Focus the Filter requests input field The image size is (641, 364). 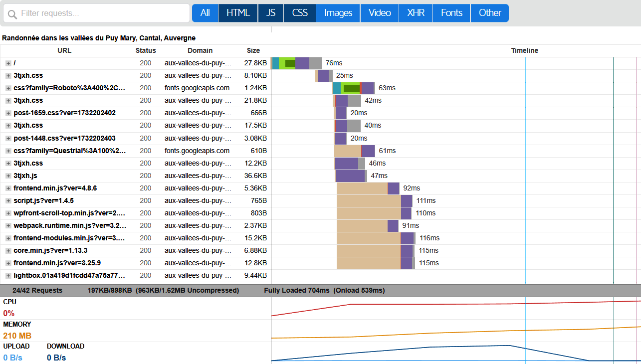100,13
